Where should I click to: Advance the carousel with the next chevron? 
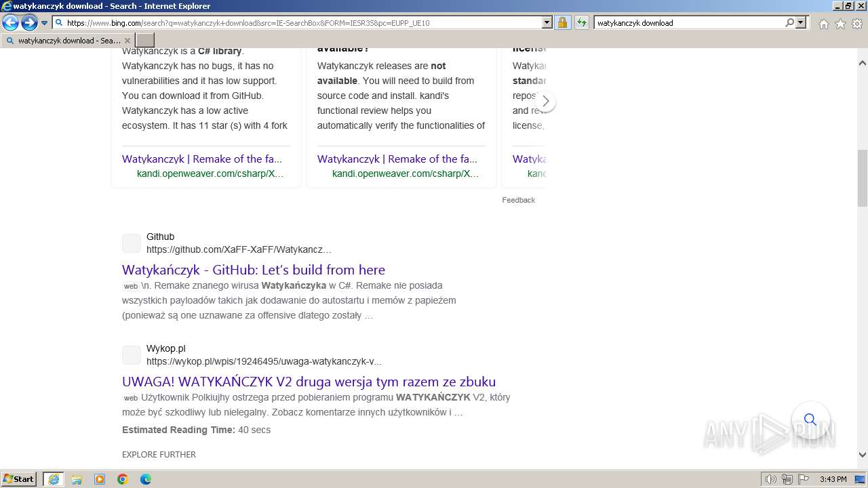click(545, 102)
